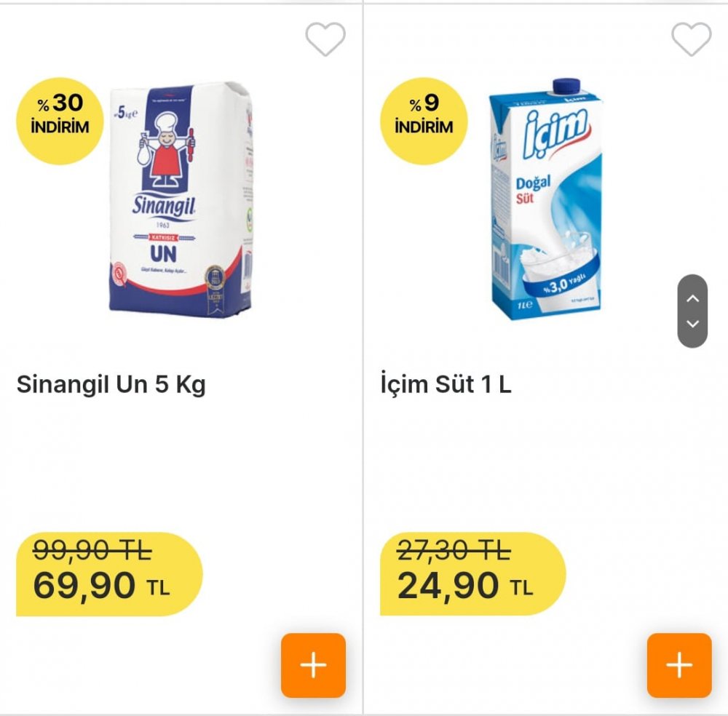This screenshot has height=716, width=728.
Task: Tap the down chevron on scroll control
Action: (x=692, y=323)
